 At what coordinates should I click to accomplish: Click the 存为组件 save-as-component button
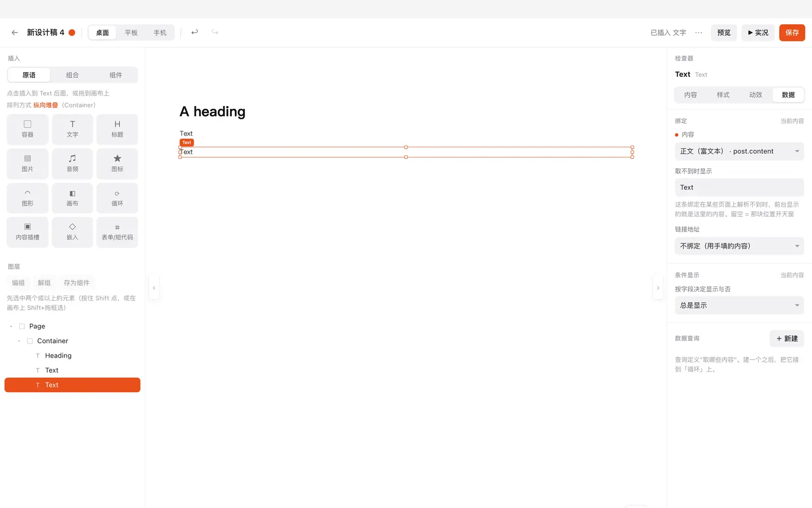pyautogui.click(x=77, y=283)
